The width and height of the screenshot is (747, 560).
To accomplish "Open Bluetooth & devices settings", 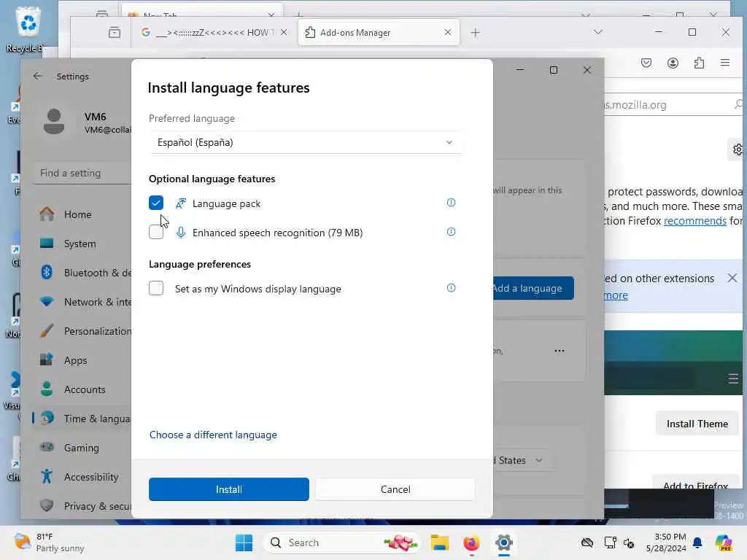I will 81,273.
